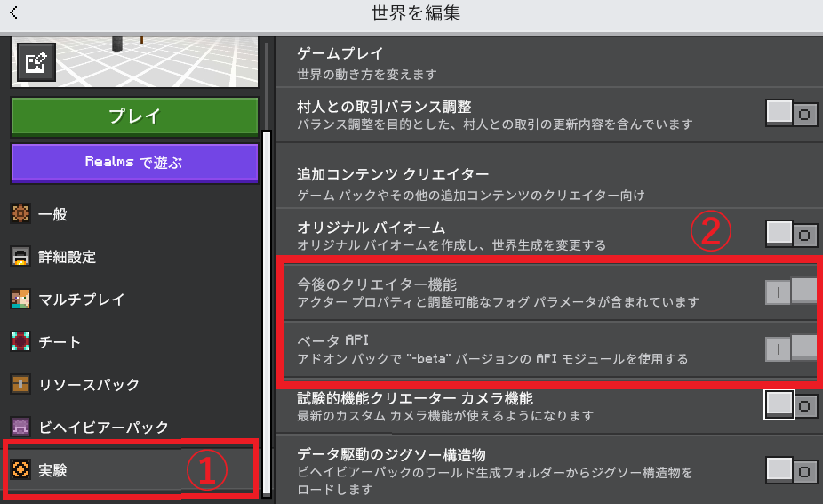Click the world image edit icon
Image resolution: width=823 pixels, height=504 pixels.
tap(36, 63)
